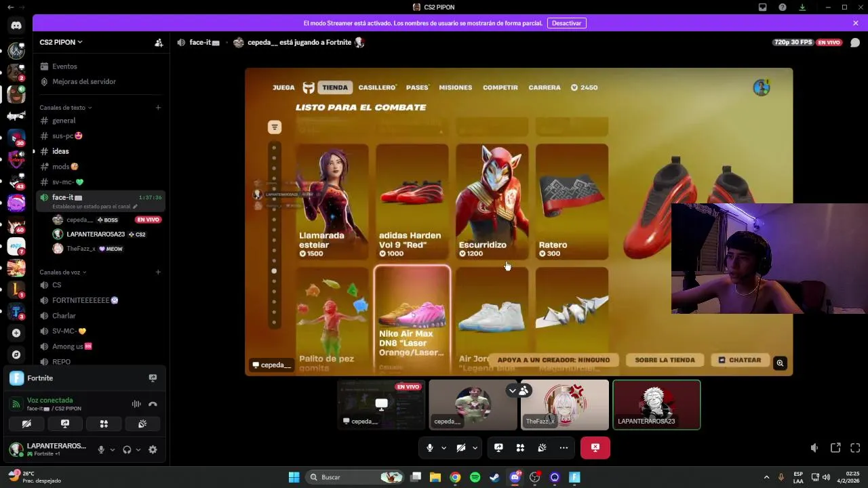The image size is (868, 488).
Task: Deafen with the headphones in the user panel
Action: (127, 449)
